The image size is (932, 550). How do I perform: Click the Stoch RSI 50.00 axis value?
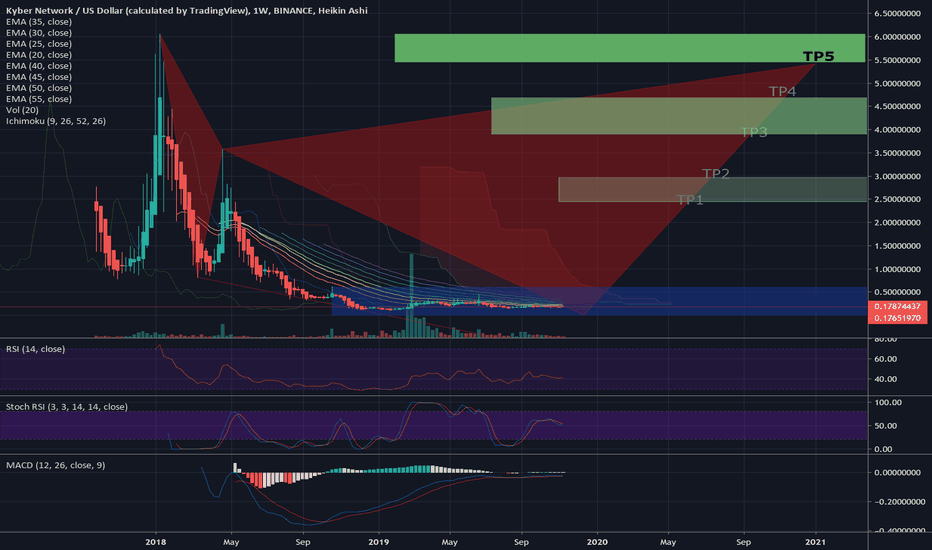[888, 426]
